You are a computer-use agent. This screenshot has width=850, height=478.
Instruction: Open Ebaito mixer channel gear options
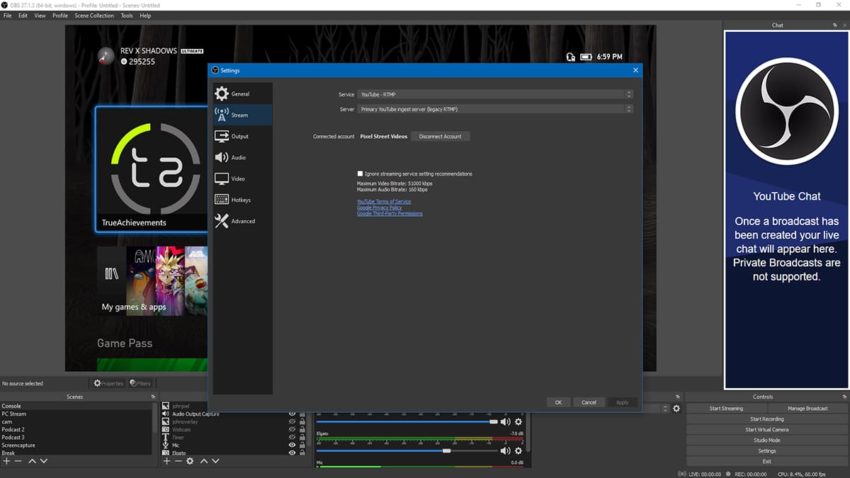pos(519,450)
